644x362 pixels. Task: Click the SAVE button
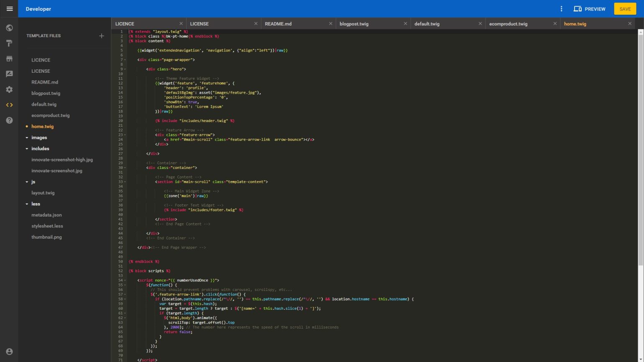click(625, 8)
